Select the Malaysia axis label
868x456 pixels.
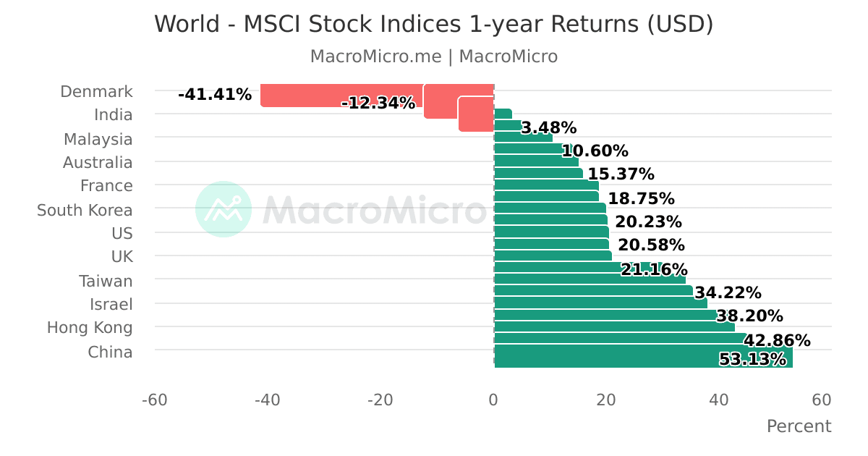point(98,139)
